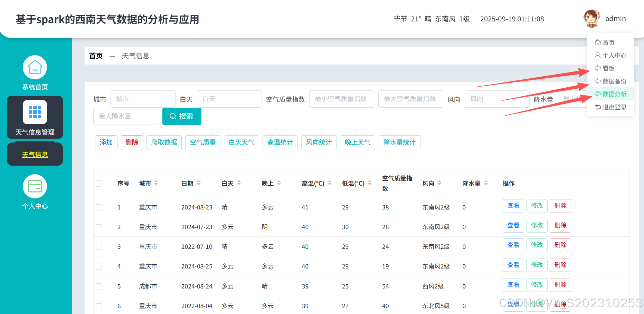Open the 系统首页 house icon
Screen dimensions: 644x314
(x=35, y=67)
